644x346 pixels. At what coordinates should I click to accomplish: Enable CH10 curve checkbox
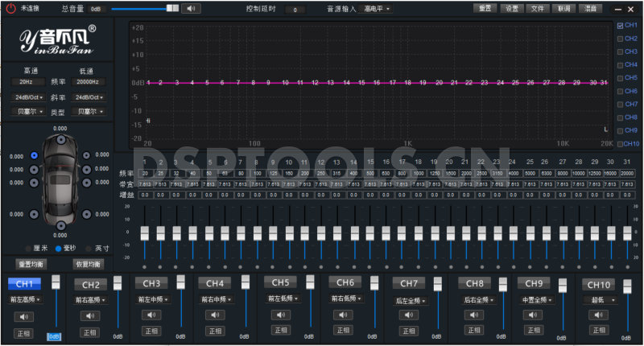[620, 144]
